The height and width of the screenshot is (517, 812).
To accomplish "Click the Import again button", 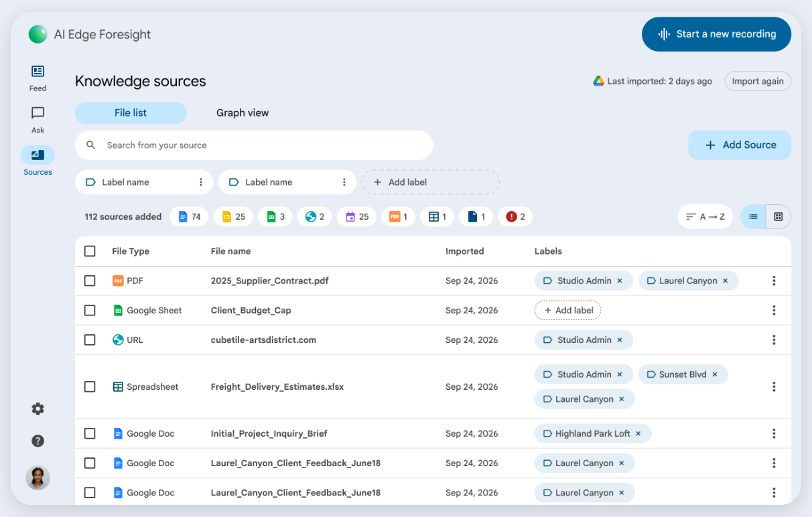I will point(758,81).
